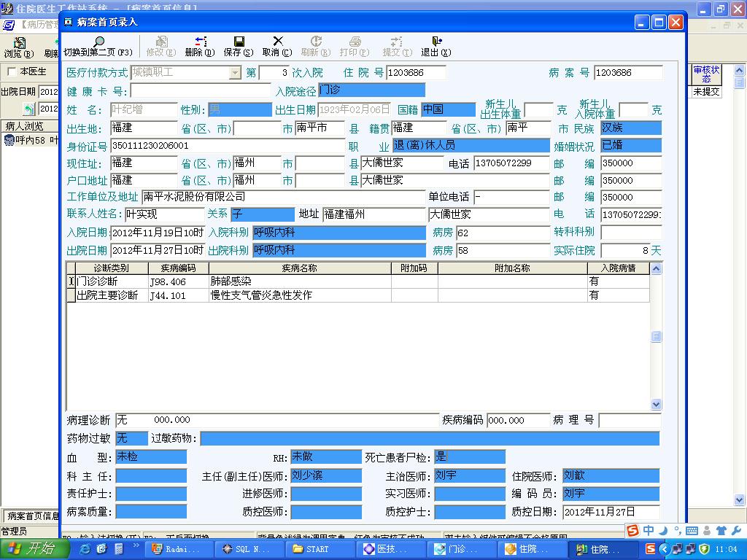Toggle the 本医生 checkbox

(x=12, y=72)
